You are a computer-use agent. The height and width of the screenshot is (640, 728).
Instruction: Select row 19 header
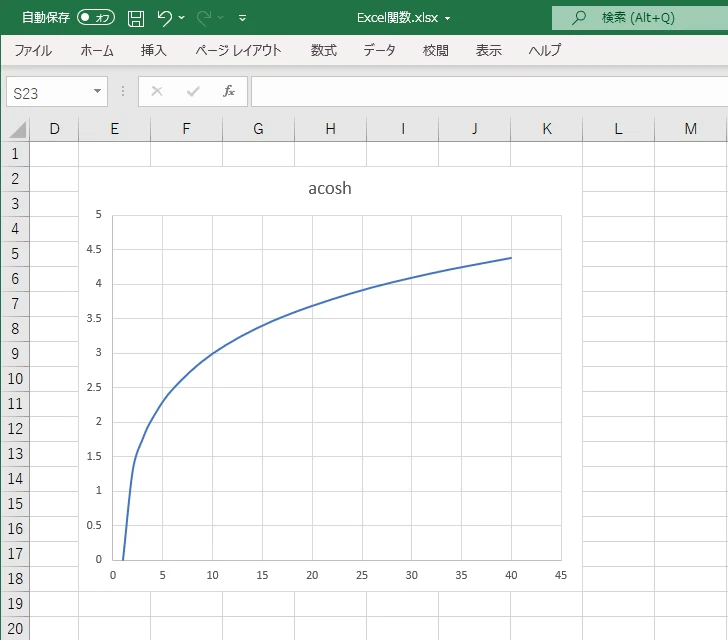(15, 603)
